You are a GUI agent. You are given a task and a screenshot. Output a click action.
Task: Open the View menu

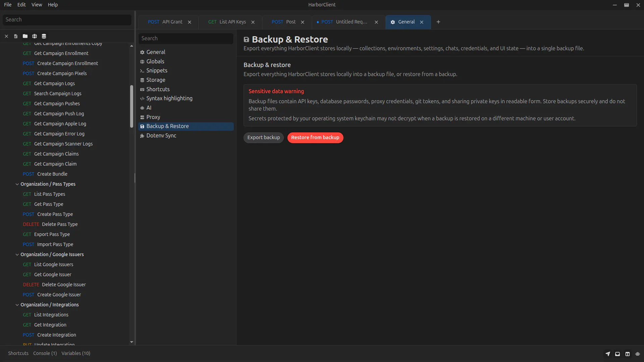(x=37, y=5)
